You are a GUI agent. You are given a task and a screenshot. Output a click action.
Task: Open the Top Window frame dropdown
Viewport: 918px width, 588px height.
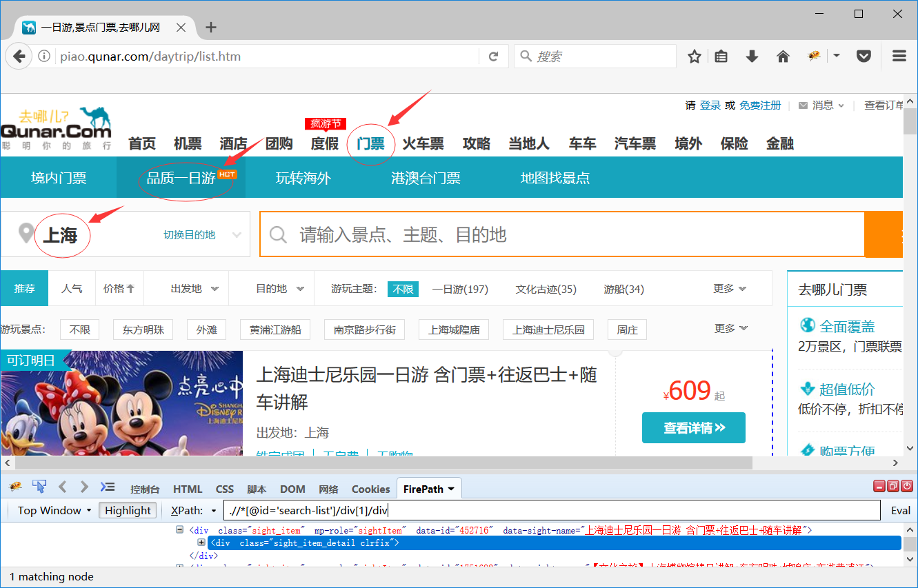pyautogui.click(x=54, y=510)
